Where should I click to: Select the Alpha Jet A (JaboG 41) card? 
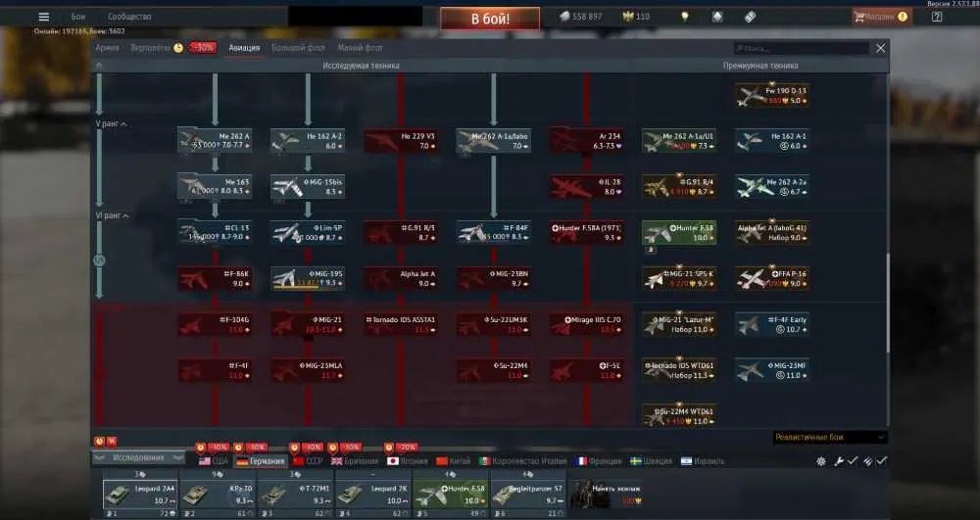tap(772, 233)
